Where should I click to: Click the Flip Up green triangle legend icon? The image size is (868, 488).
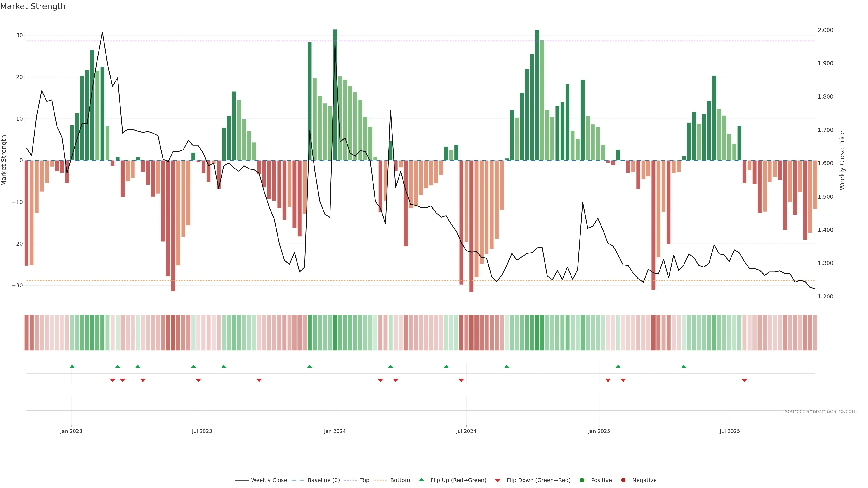421,480
